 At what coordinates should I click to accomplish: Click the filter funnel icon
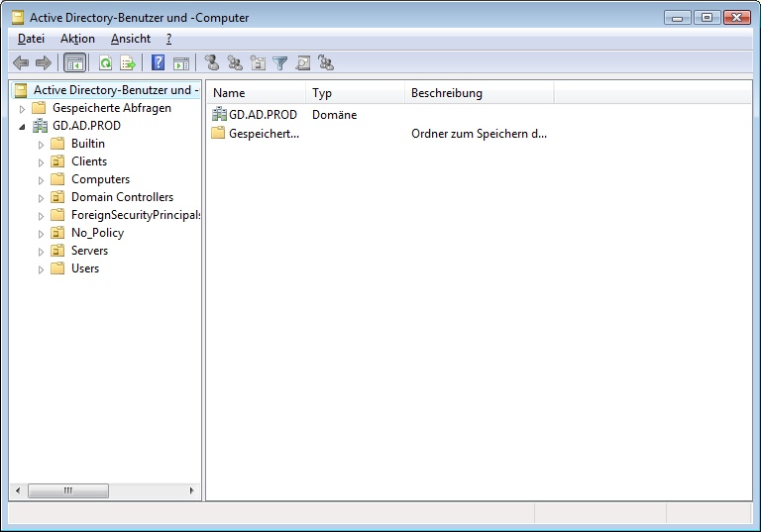click(x=280, y=63)
